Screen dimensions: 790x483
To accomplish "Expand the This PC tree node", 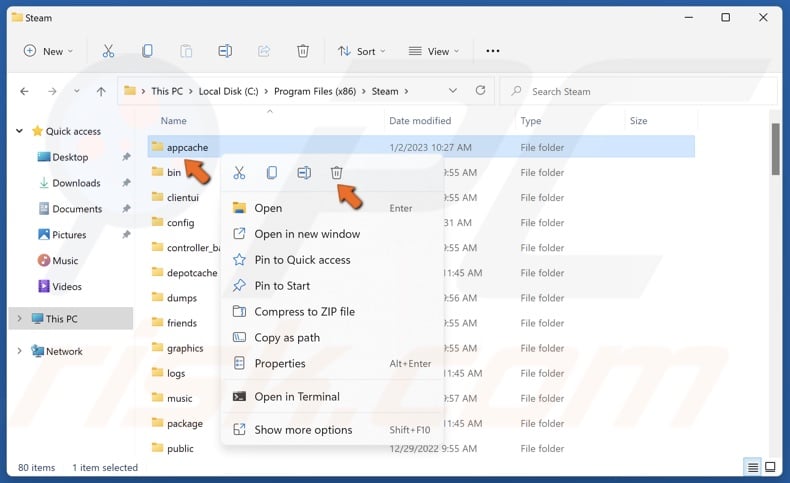I will [19, 318].
